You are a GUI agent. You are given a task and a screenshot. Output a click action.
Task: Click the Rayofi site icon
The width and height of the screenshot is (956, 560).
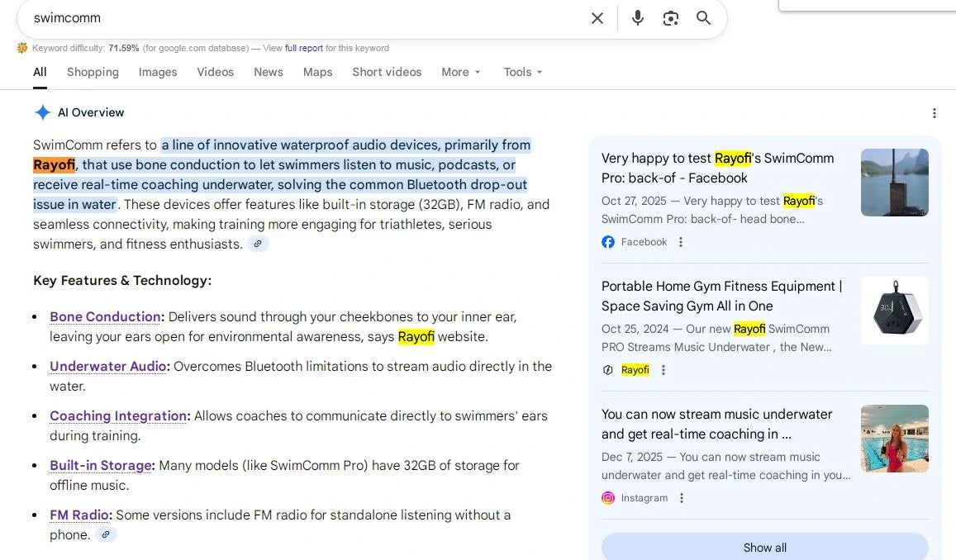click(609, 369)
